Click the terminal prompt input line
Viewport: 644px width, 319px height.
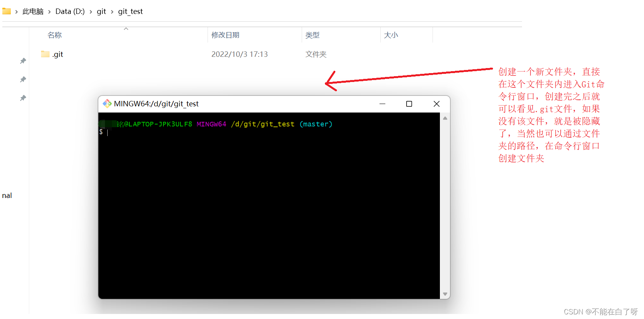(x=269, y=132)
